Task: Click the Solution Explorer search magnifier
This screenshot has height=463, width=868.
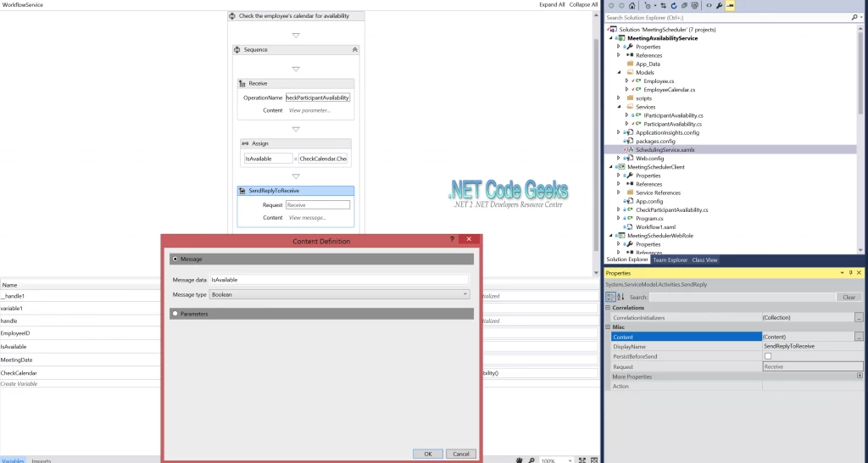Action: tap(854, 18)
